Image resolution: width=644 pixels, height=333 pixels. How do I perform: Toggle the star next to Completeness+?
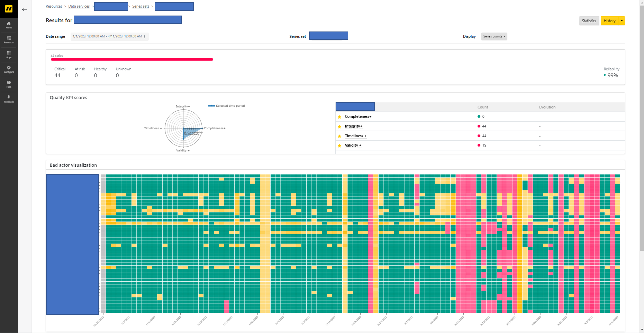339,117
